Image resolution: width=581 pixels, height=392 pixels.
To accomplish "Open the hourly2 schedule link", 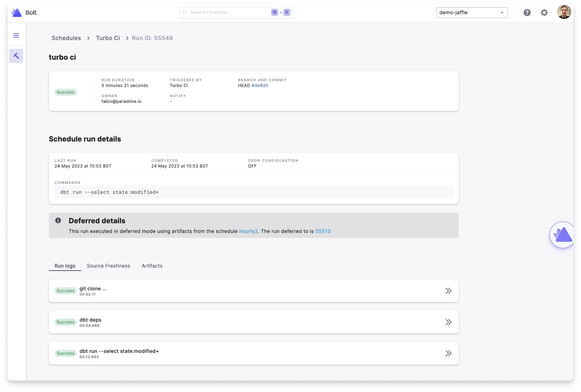I will pos(249,231).
